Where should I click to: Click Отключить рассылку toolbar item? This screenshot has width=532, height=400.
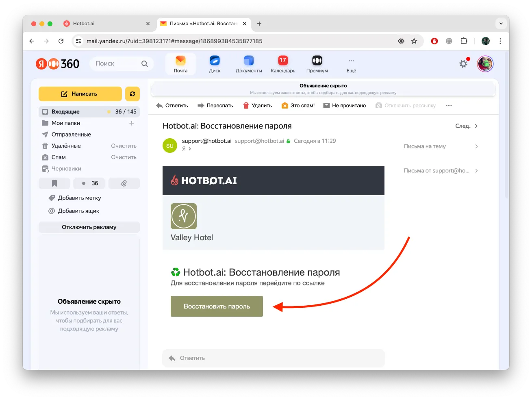click(406, 106)
